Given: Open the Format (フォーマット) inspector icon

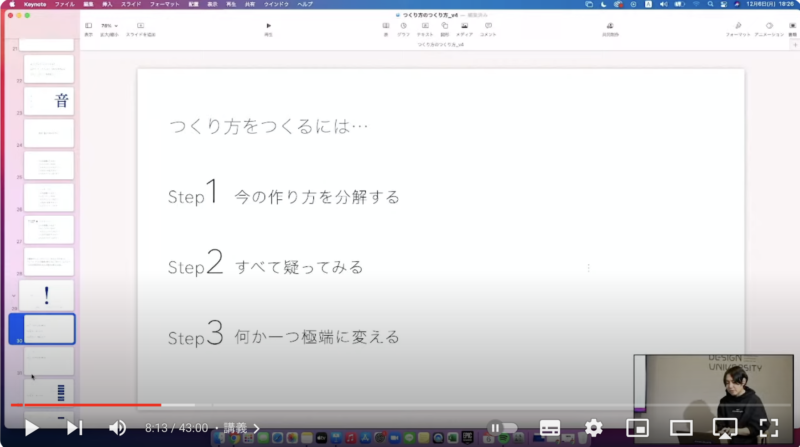Looking at the screenshot, I should [x=738, y=26].
